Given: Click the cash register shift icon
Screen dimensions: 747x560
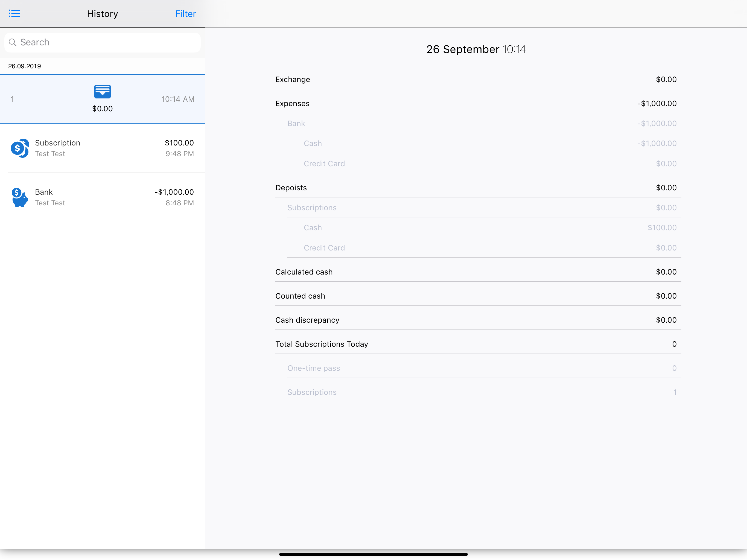Looking at the screenshot, I should (x=102, y=92).
